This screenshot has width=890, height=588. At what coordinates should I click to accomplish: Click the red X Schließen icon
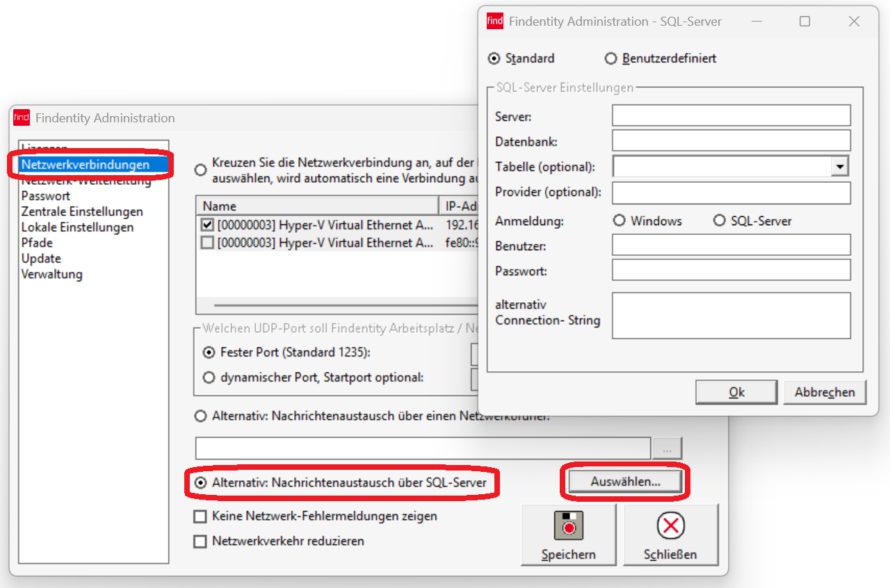671,526
